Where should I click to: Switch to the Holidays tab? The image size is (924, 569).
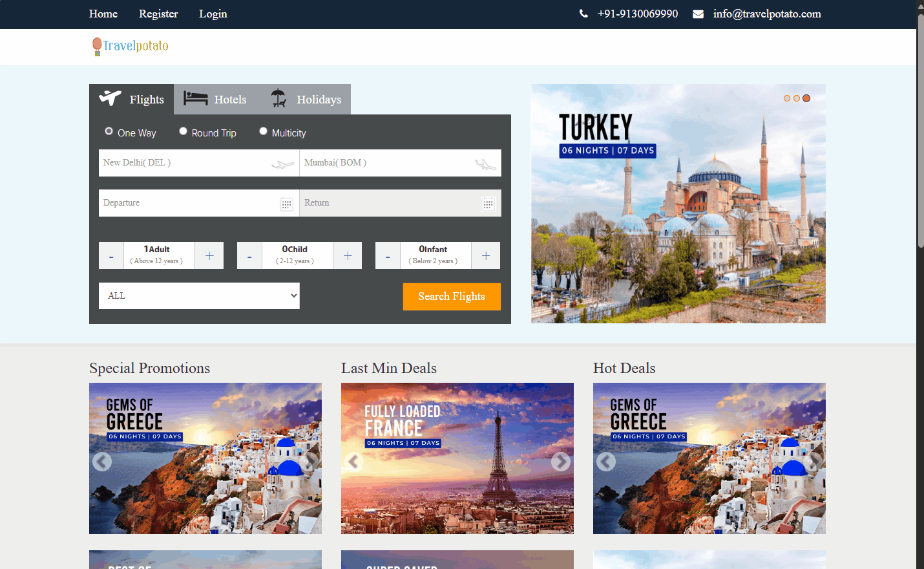(306, 100)
